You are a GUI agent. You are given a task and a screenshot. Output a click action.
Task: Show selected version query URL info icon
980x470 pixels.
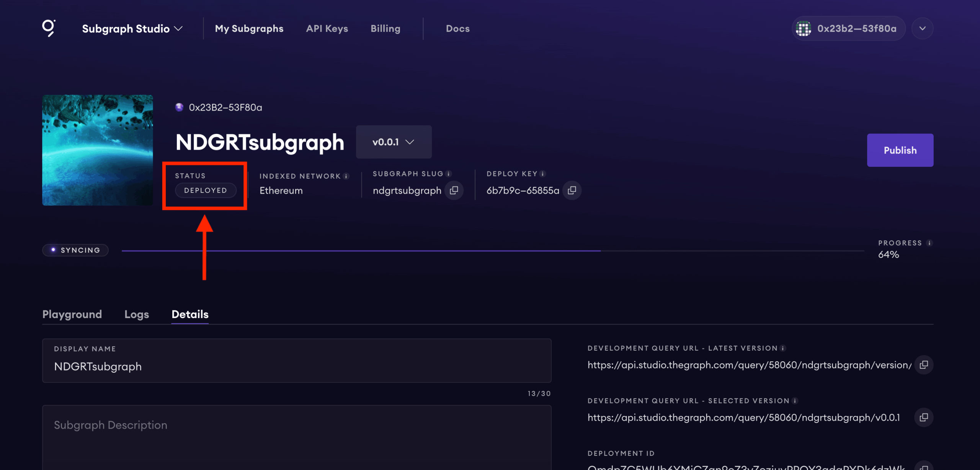795,401
